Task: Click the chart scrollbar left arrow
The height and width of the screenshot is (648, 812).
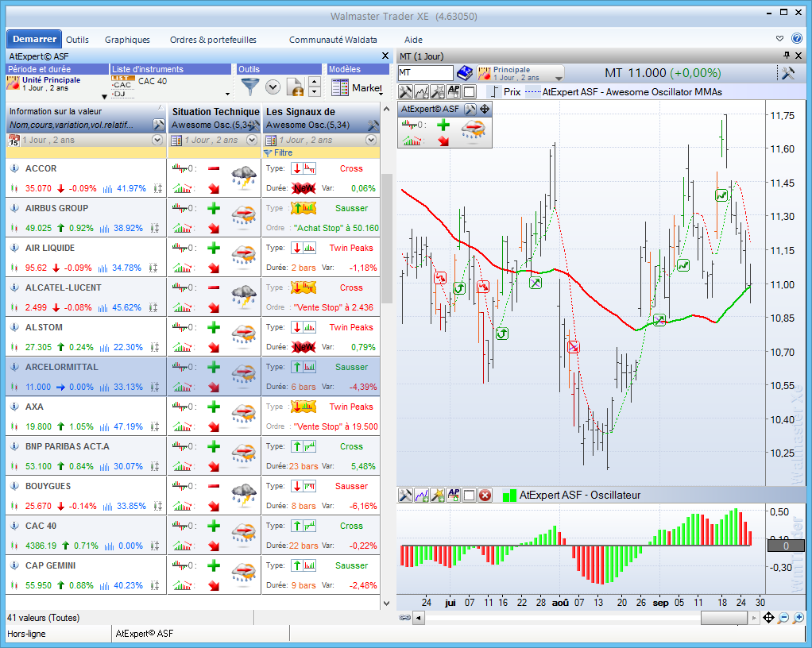Action: 418,618
